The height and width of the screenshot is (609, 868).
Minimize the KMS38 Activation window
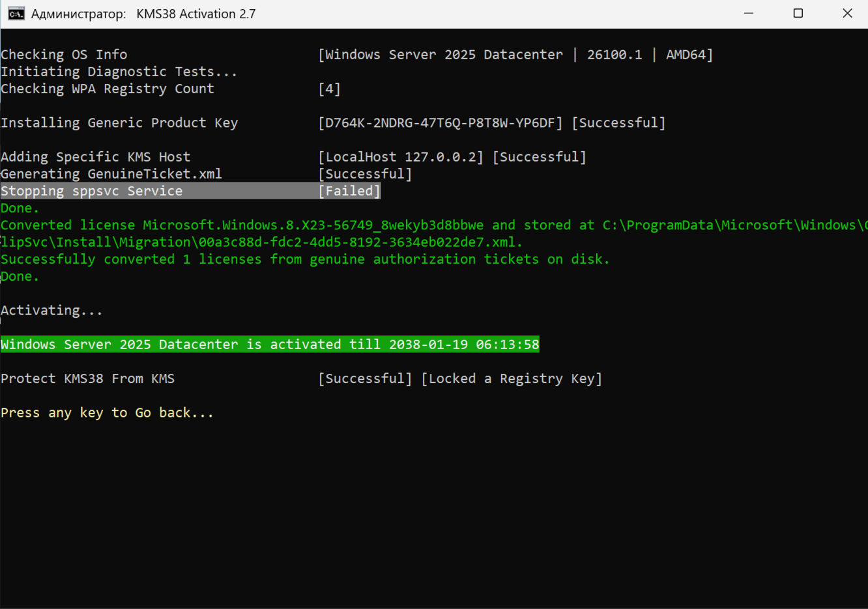tap(749, 14)
